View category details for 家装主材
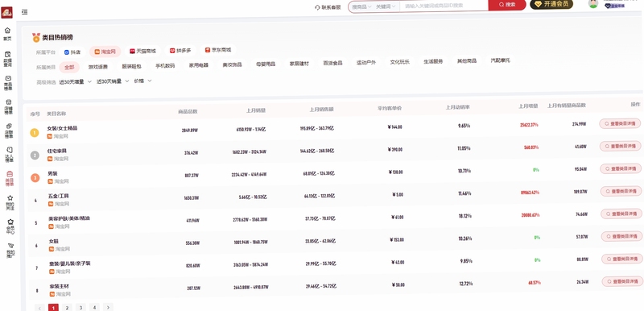Viewport: 644px width, 311px height. point(622,281)
